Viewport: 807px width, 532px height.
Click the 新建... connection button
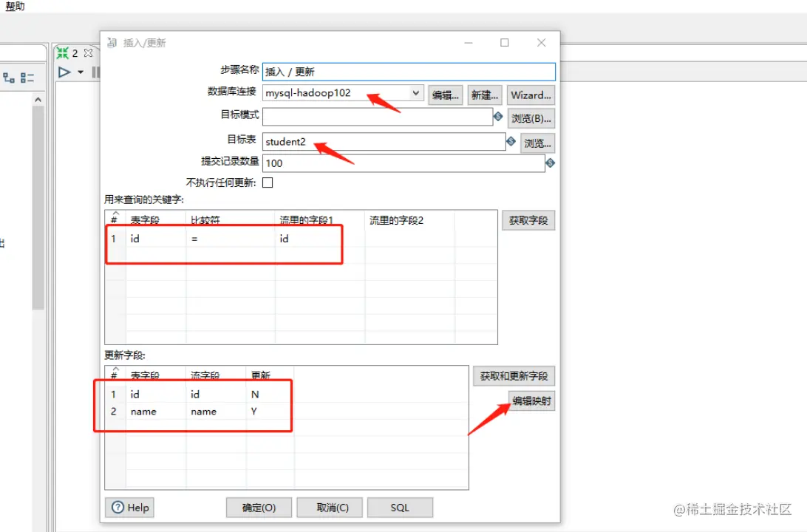pos(484,95)
